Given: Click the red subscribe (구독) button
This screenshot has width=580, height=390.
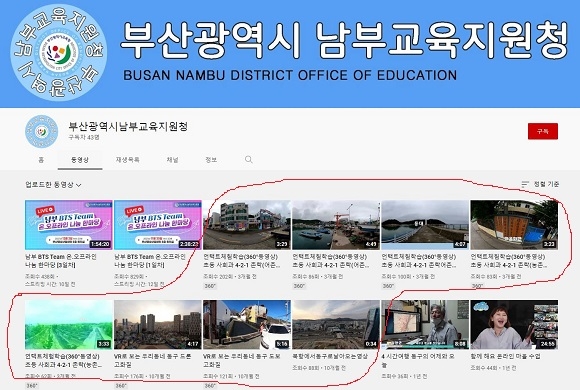Looking at the screenshot, I should (x=543, y=131).
